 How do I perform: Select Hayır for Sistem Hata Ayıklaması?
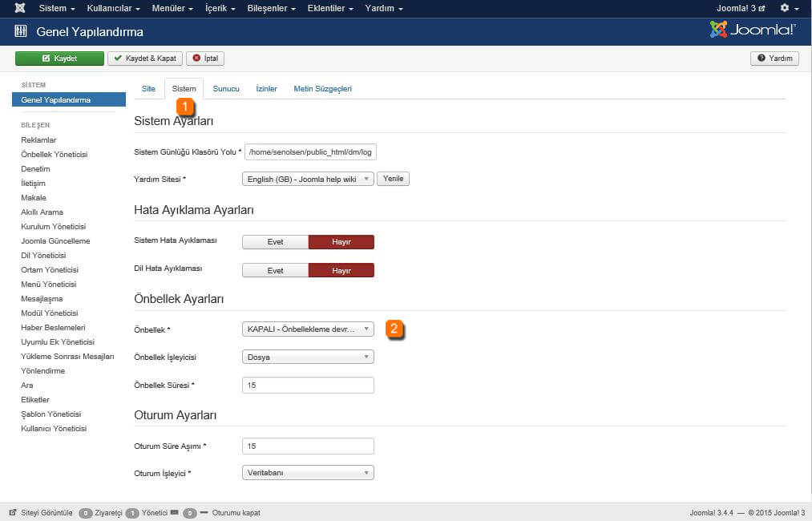(341, 242)
